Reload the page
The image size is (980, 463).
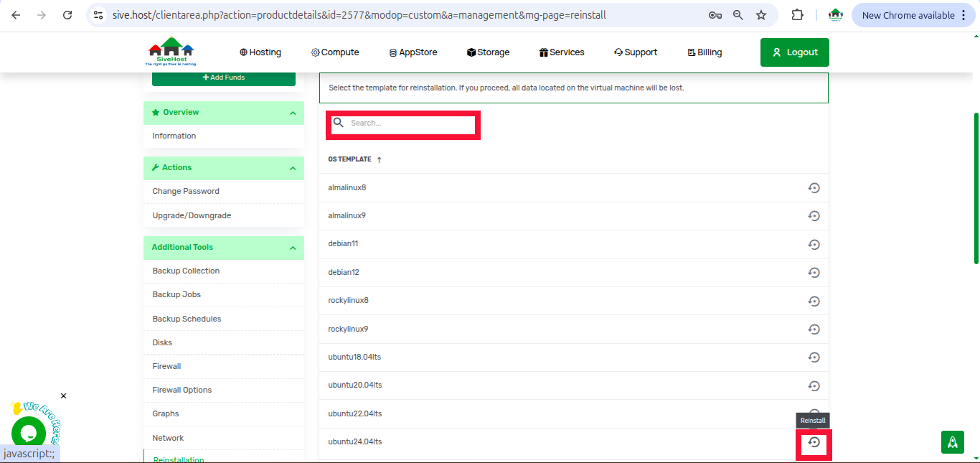[x=67, y=15]
